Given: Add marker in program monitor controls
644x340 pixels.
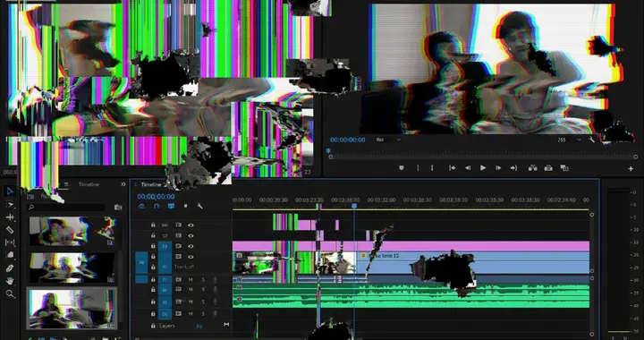Looking at the screenshot, I should pyautogui.click(x=402, y=168).
